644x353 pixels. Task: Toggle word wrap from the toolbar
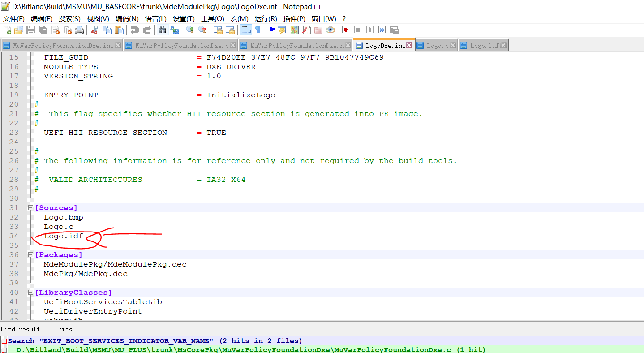(245, 30)
